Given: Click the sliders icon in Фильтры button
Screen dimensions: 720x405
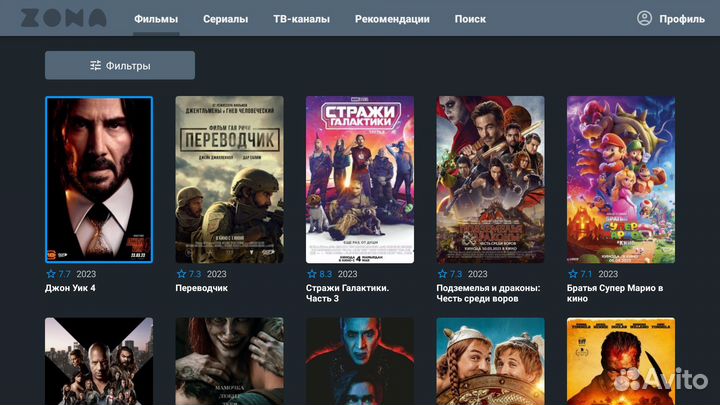Looking at the screenshot, I should (x=96, y=65).
